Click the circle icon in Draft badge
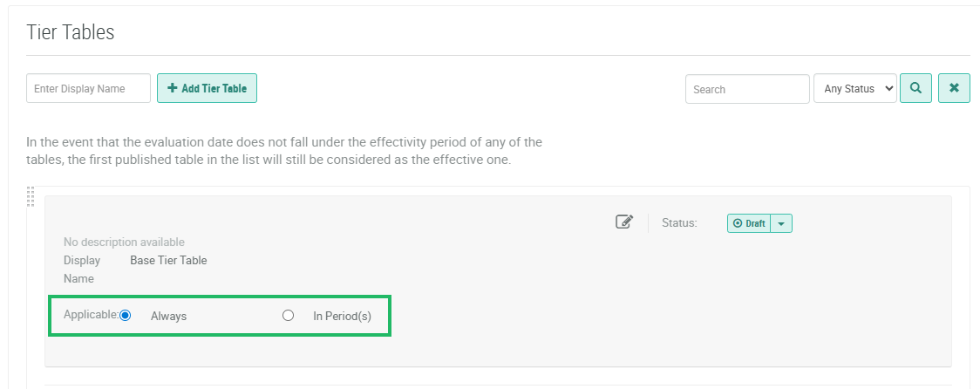The height and width of the screenshot is (389, 980). coord(738,223)
